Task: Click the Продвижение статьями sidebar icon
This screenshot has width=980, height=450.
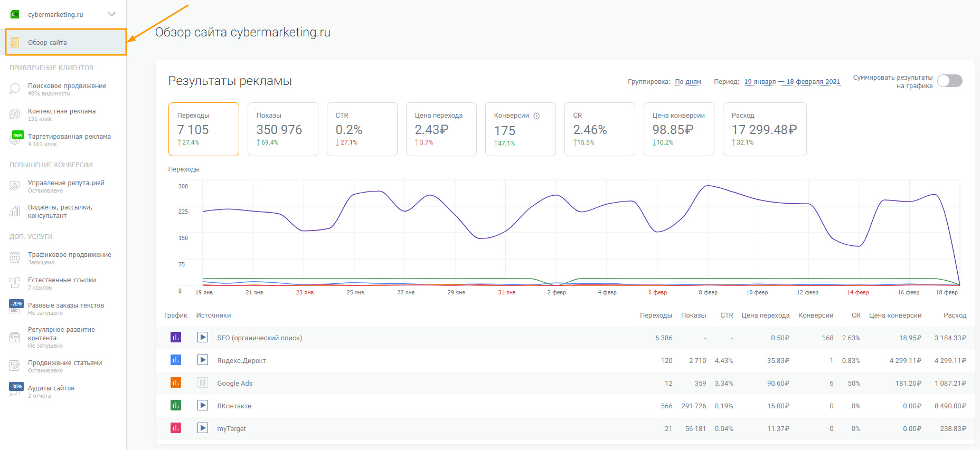Action: coord(15,366)
